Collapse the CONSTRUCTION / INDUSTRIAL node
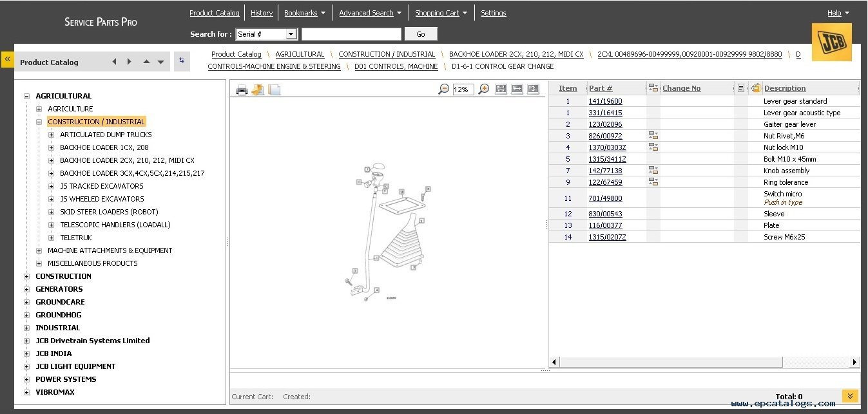 pos(39,122)
